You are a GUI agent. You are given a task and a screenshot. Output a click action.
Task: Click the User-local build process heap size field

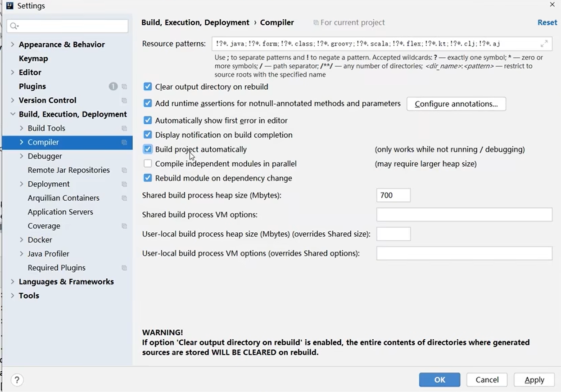(x=393, y=234)
